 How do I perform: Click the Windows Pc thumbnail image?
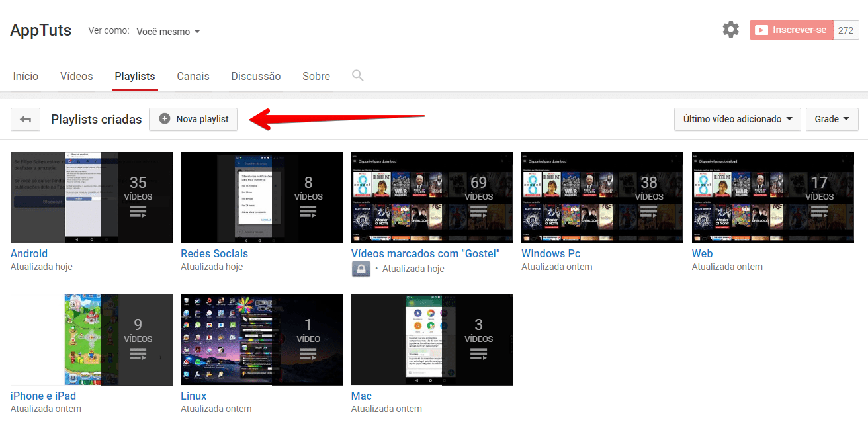point(602,198)
